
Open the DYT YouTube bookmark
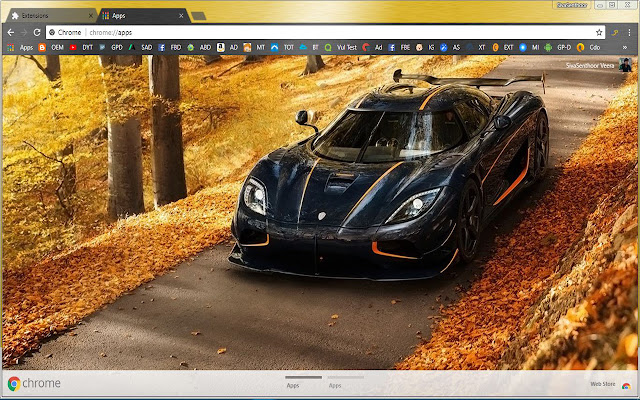pyautogui.click(x=81, y=47)
